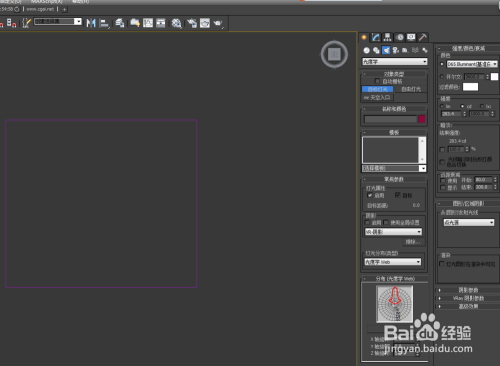Click the Kelvin color swatch

[494, 77]
